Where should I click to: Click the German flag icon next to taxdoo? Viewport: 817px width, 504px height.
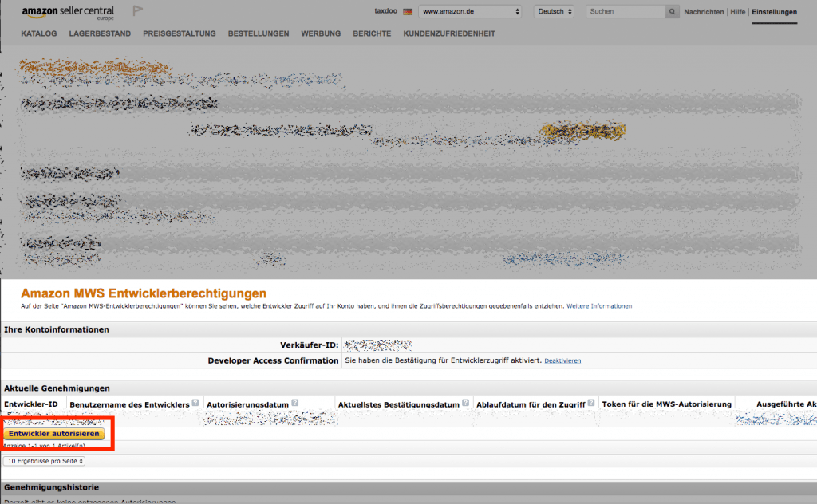[408, 11]
